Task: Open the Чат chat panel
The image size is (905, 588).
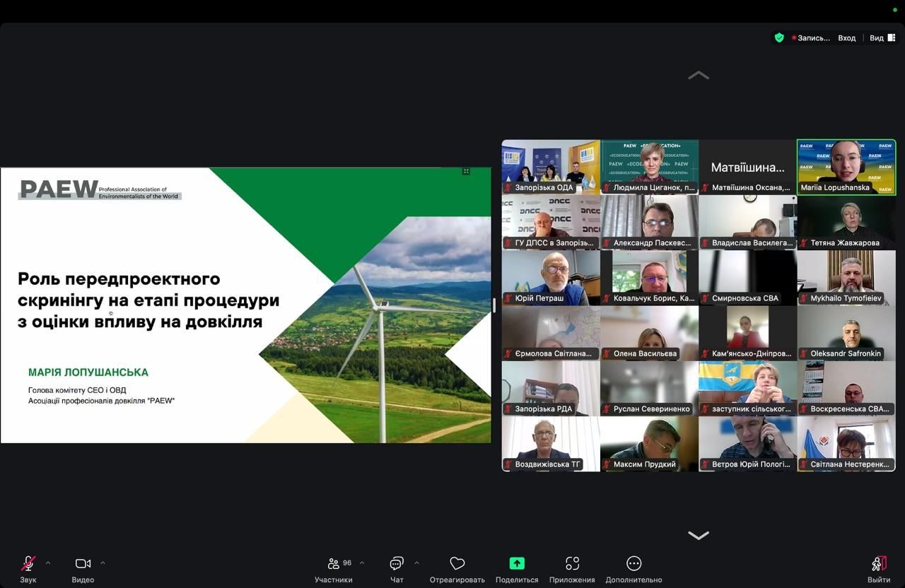Action: click(x=397, y=564)
